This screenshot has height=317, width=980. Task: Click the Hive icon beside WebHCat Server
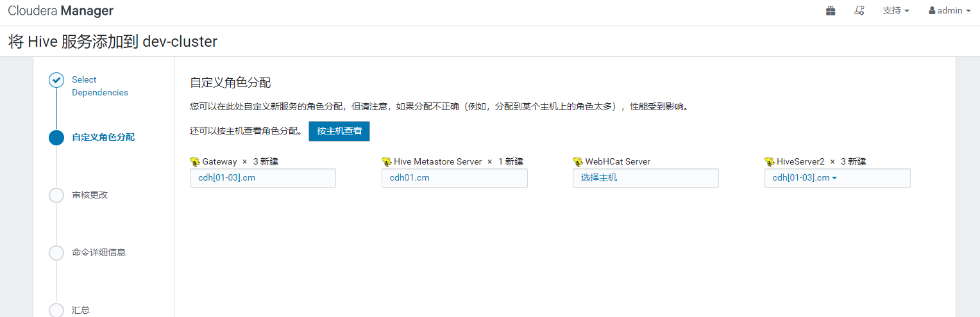point(578,162)
